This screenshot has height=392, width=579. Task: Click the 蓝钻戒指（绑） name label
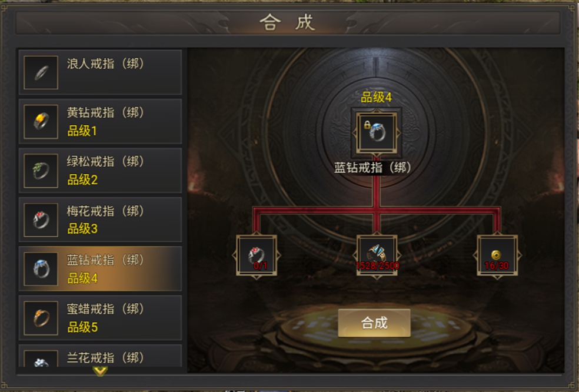pyautogui.click(x=372, y=168)
